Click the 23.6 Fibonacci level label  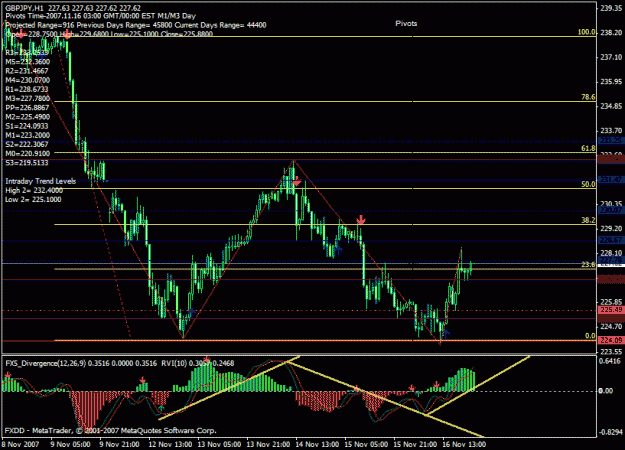pos(588,265)
